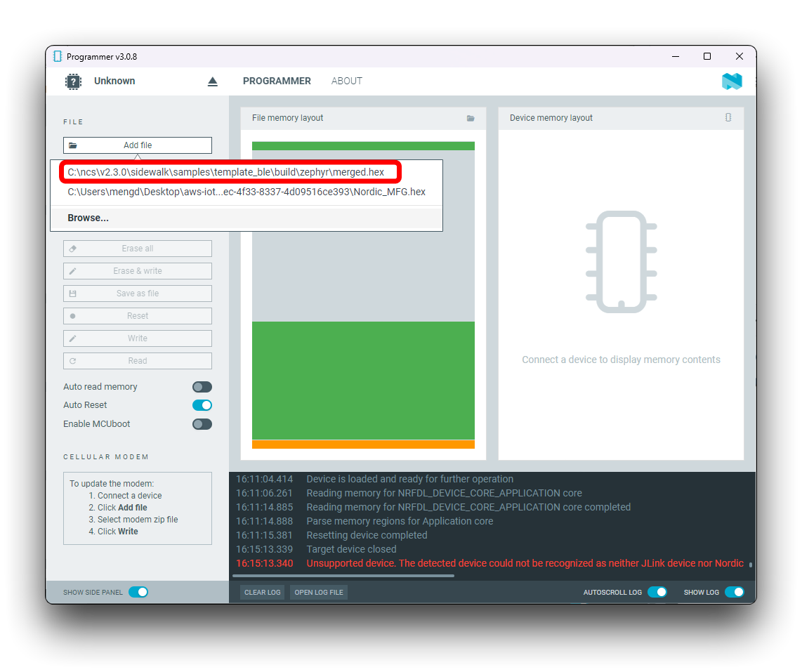Viewport: 802px width, 672px height.
Task: Select Nordic_MFG.hex from recent files list
Action: [x=246, y=192]
